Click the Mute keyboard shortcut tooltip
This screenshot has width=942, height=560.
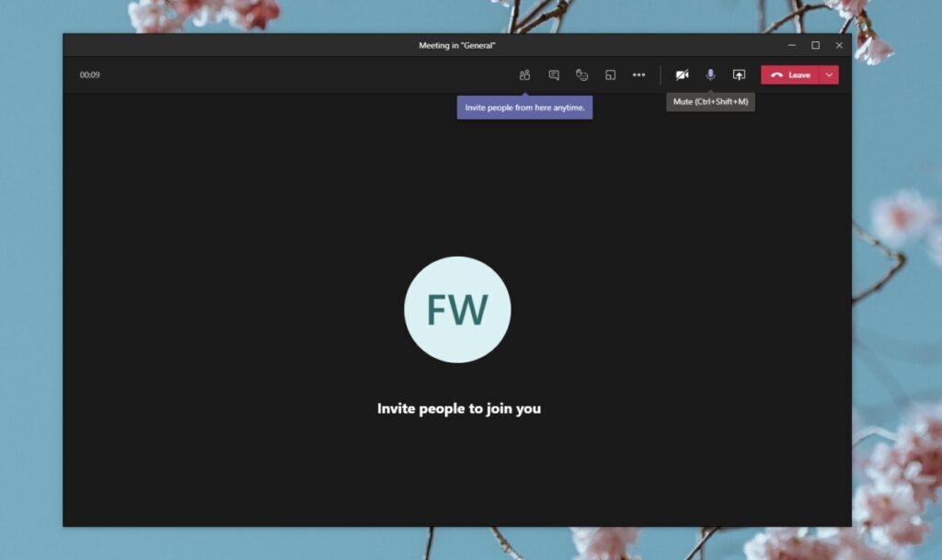tap(710, 101)
